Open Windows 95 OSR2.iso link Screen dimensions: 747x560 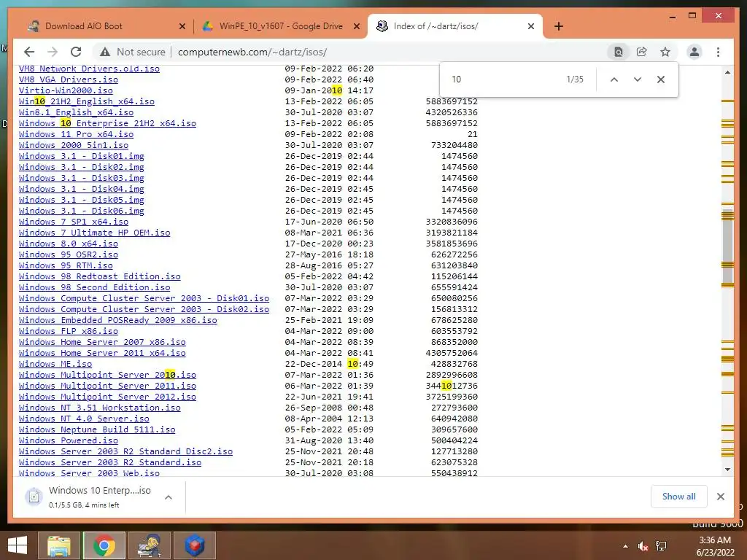[x=68, y=254]
